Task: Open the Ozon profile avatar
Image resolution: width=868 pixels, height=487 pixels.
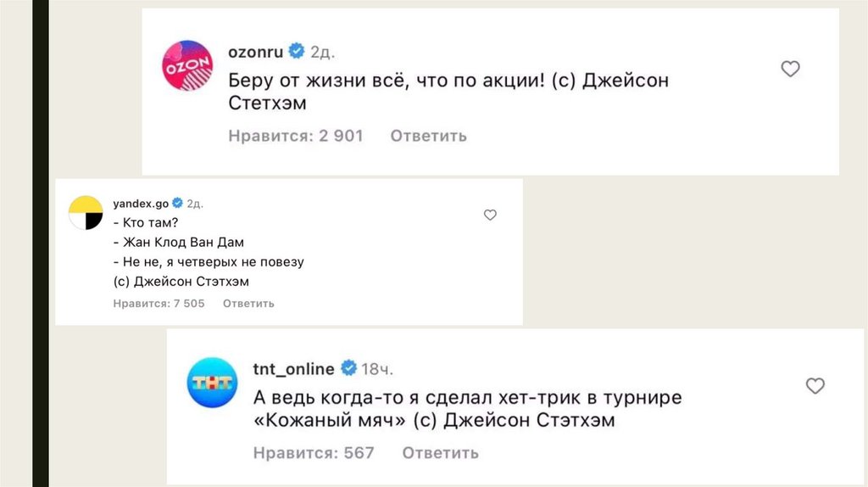Action: pos(187,65)
